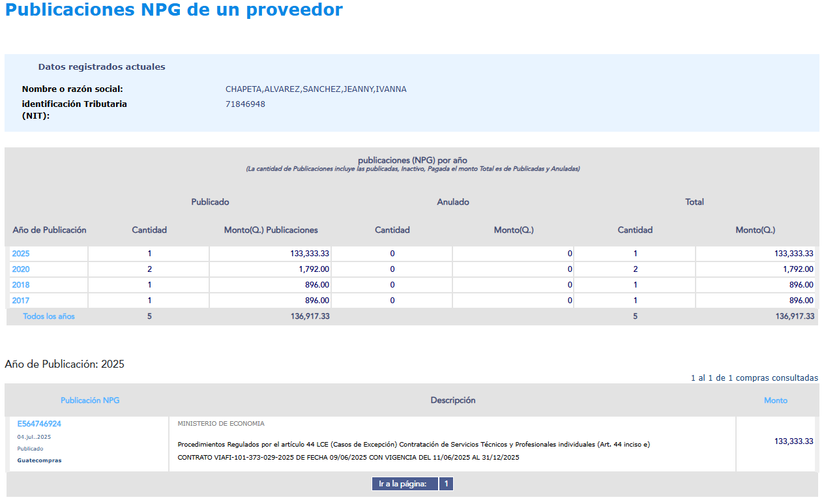Select the 2017 year row link
Screen dimensions: 824x504
pyautogui.click(x=21, y=301)
